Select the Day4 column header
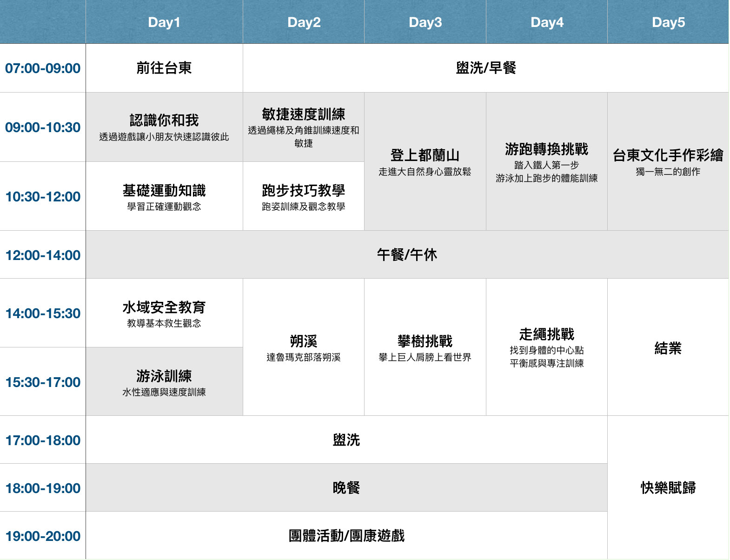The image size is (730, 560). pos(547,22)
